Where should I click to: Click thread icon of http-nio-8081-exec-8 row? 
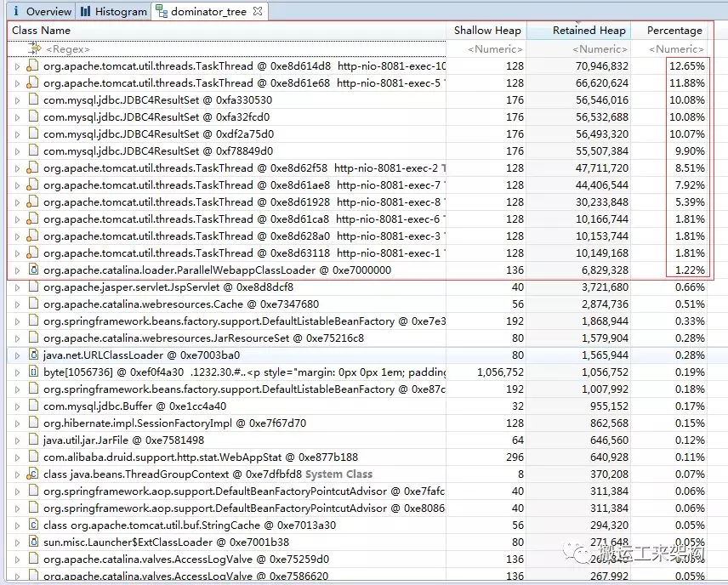[x=32, y=202]
